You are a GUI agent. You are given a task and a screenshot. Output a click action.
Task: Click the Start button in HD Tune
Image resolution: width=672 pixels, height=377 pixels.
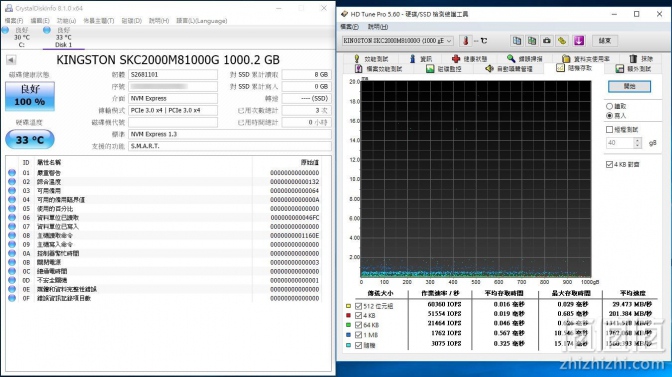629,87
